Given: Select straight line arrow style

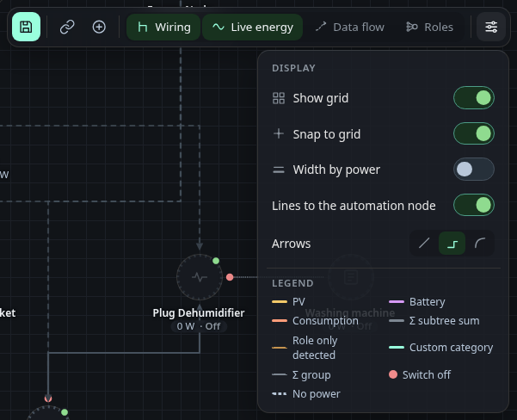Looking at the screenshot, I should 424,244.
